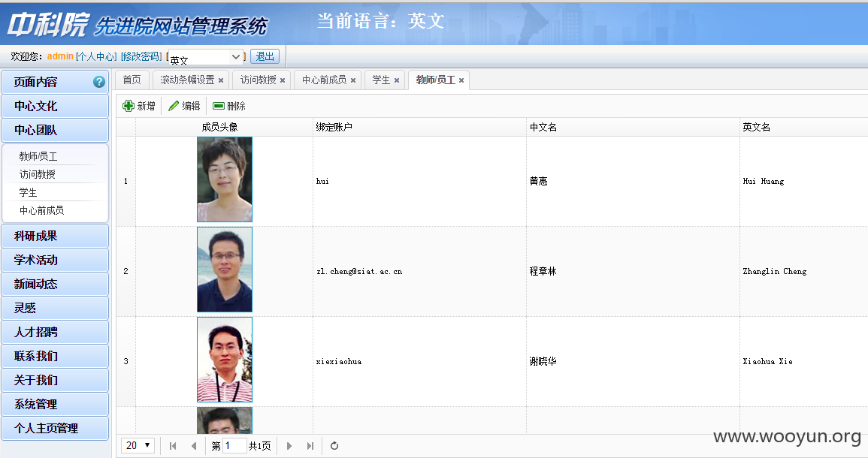Viewport: 868px width, 458px height.
Task: Open 教师/员工 in the sidebar tree
Action: [38, 156]
